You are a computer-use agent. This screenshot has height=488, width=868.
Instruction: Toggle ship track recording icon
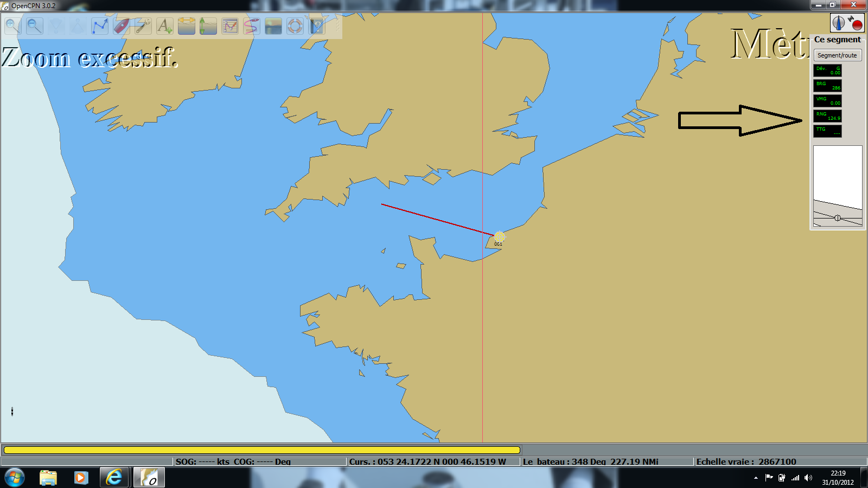[252, 25]
